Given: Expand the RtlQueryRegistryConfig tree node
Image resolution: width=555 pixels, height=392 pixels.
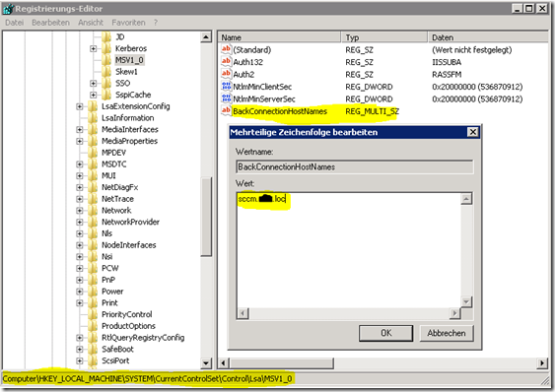Looking at the screenshot, I should [80, 338].
